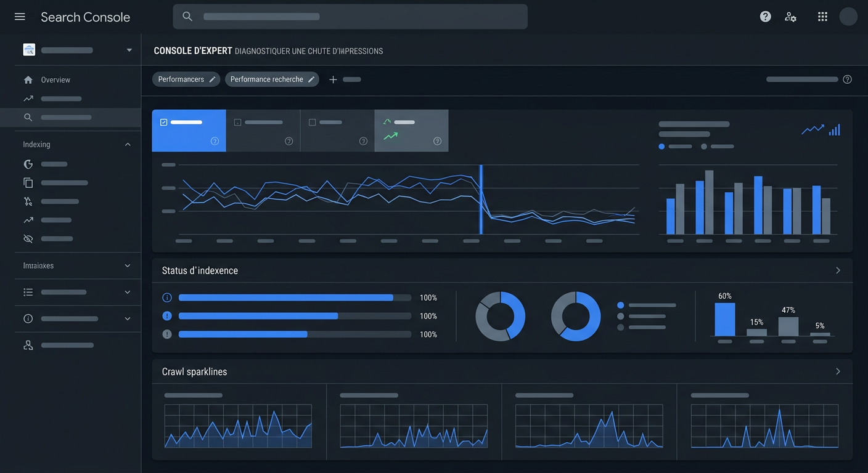This screenshot has height=473, width=868.
Task: Open the crossed-out eye Removals icon
Action: (x=28, y=238)
